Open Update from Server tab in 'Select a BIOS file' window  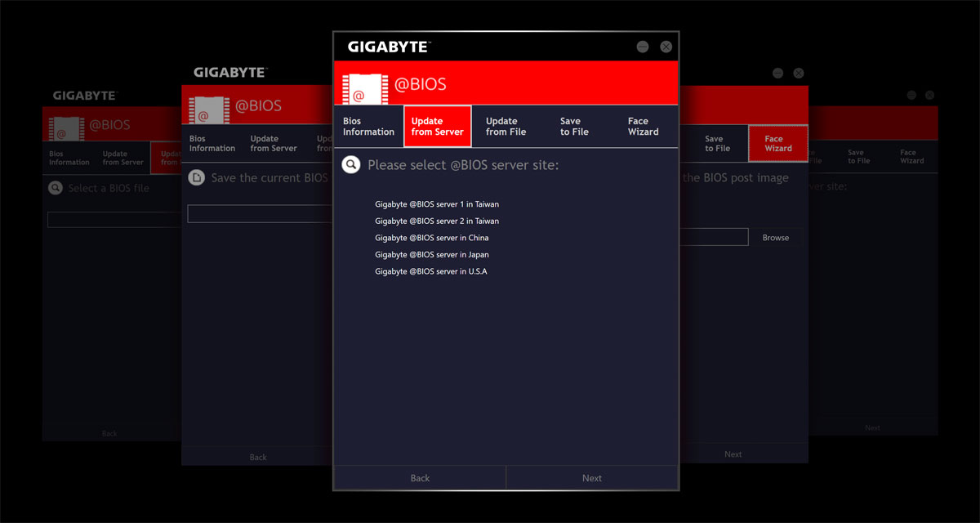pos(123,158)
